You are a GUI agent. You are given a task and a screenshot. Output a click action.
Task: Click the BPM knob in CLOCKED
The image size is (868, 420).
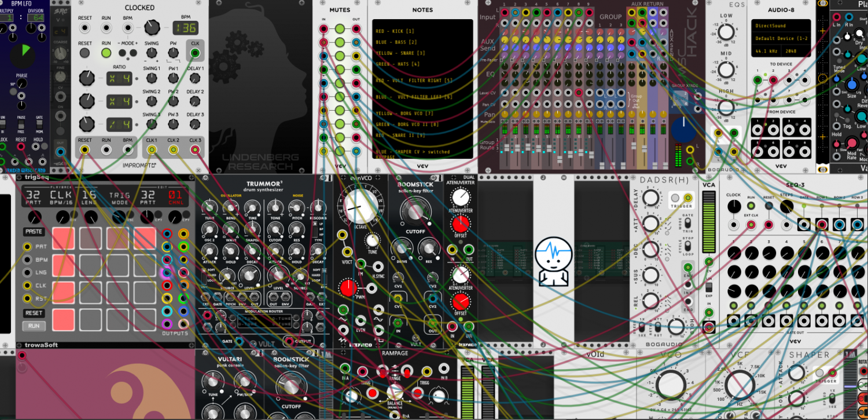152,27
